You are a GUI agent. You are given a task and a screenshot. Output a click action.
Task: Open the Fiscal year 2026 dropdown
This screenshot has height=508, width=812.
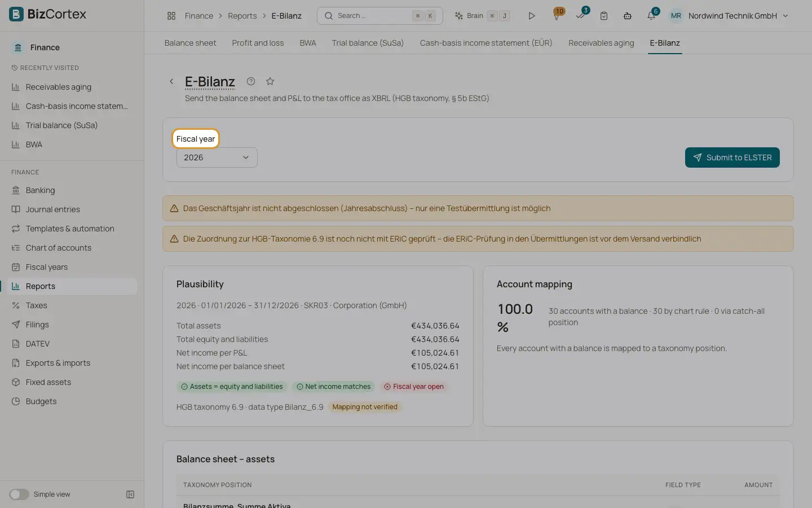pyautogui.click(x=217, y=157)
